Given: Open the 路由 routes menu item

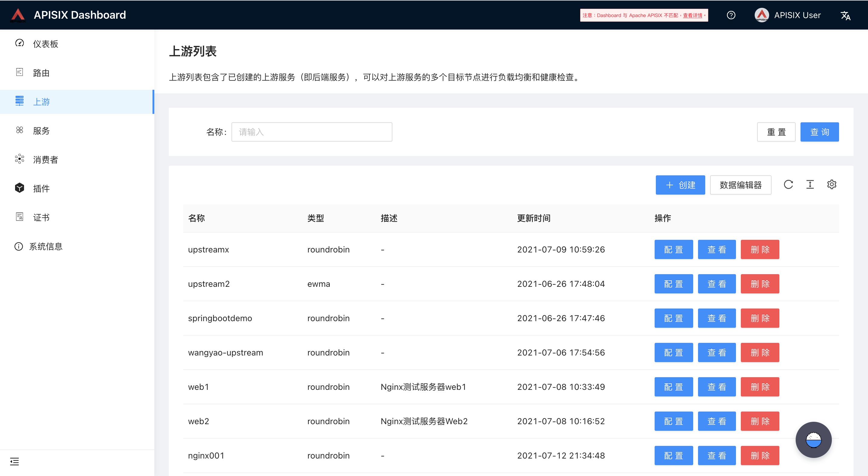Looking at the screenshot, I should 41,73.
